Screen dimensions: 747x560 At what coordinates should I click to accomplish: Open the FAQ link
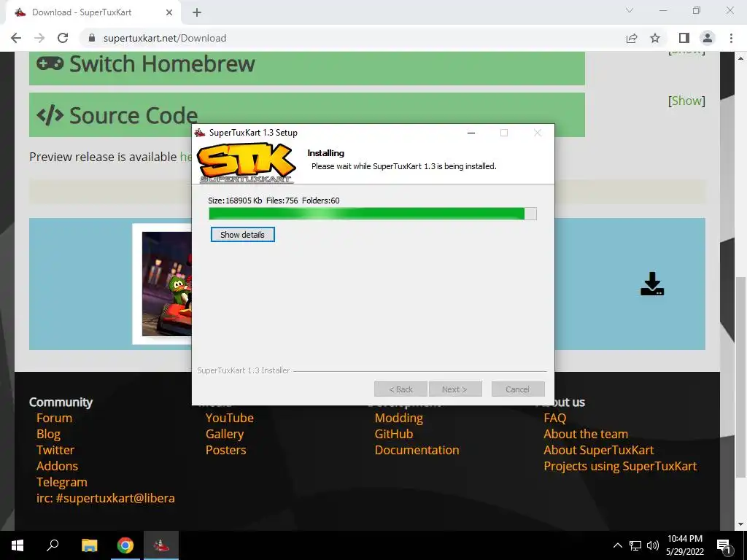[x=555, y=418]
